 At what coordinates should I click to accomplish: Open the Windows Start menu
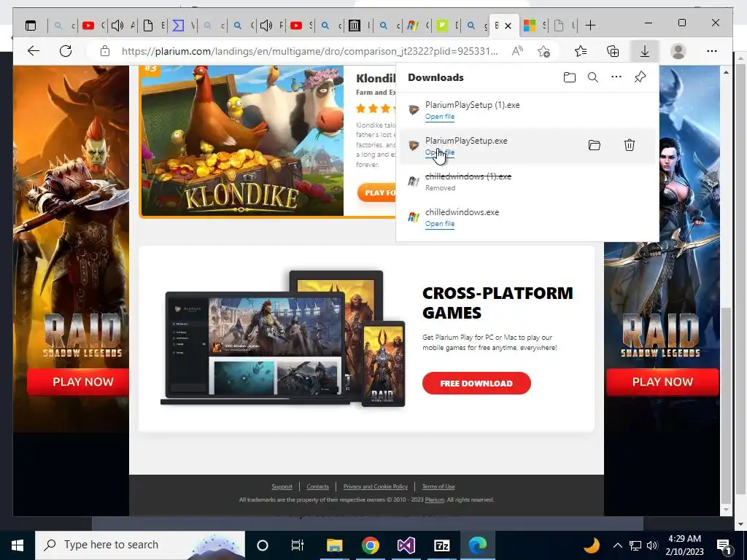(18, 545)
